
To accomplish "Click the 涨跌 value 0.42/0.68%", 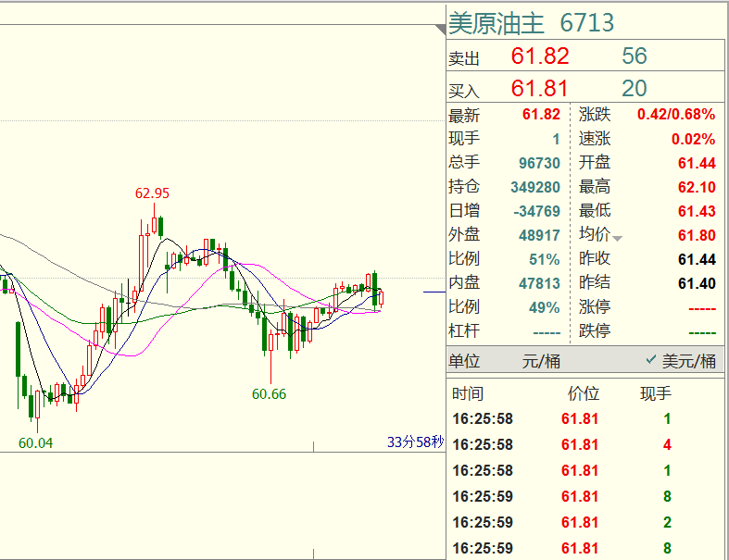I will pyautogui.click(x=676, y=115).
